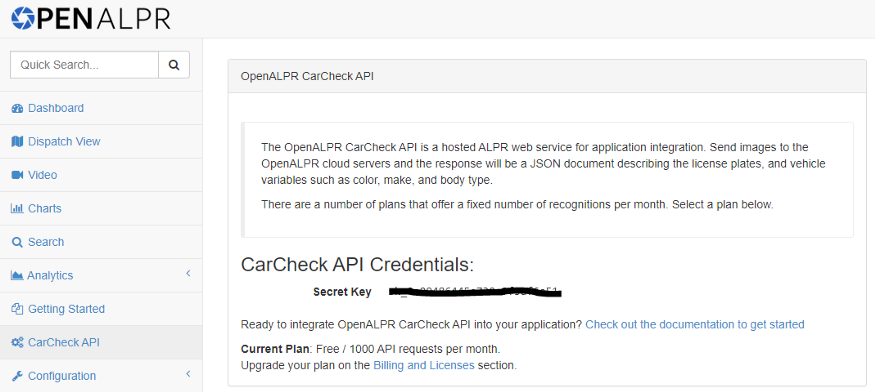Click the Search magnifier icon in sidebar menu
This screenshot has height=392, width=875.
(17, 242)
